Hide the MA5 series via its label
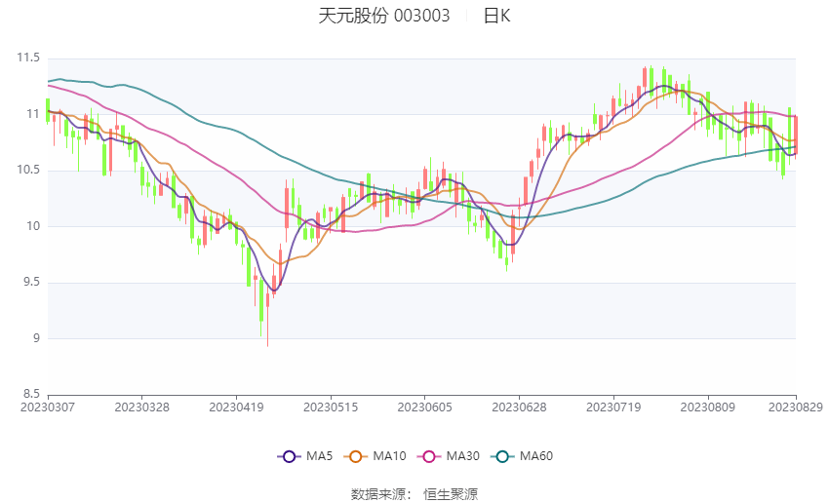 coord(319,456)
